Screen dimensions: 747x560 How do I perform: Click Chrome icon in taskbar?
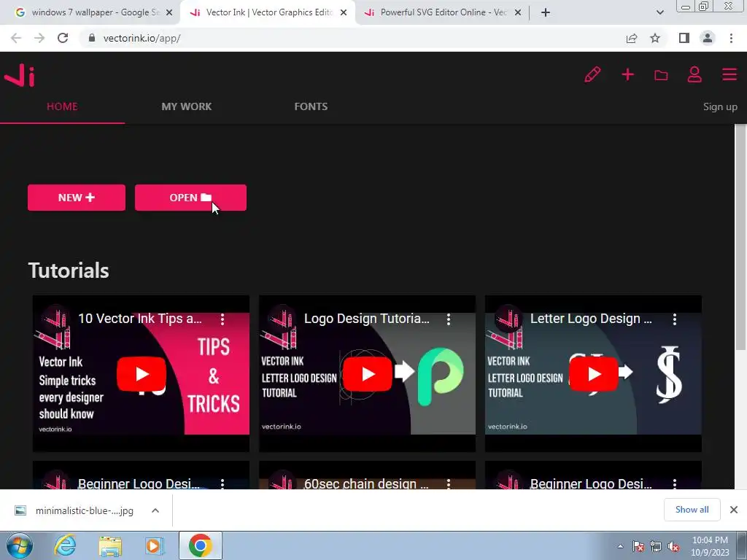tap(200, 545)
